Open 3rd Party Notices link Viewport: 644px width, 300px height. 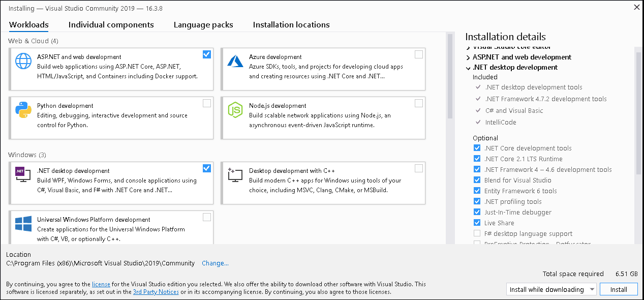[156, 292]
